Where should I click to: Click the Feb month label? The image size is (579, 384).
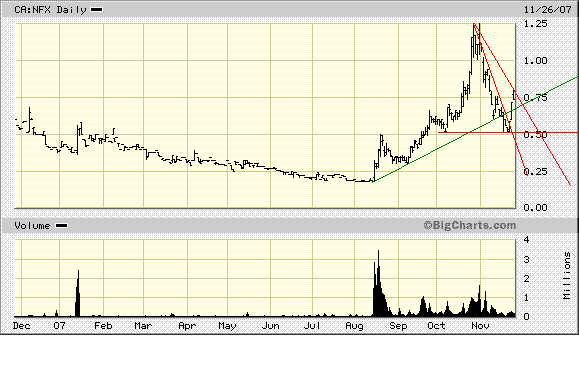(103, 326)
